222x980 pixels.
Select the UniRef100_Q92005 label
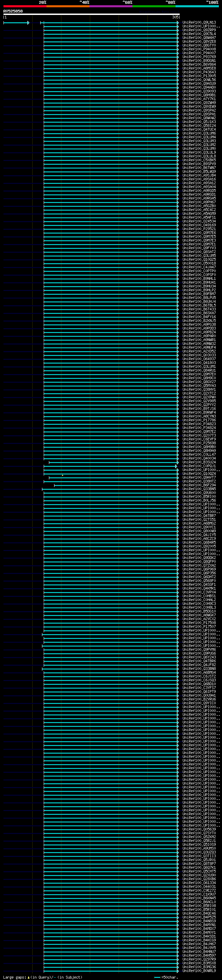point(199,546)
